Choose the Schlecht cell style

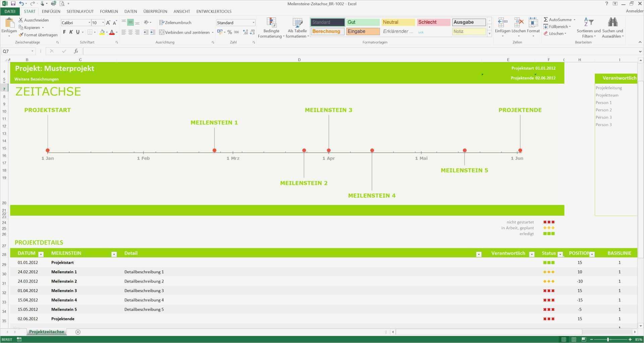433,22
